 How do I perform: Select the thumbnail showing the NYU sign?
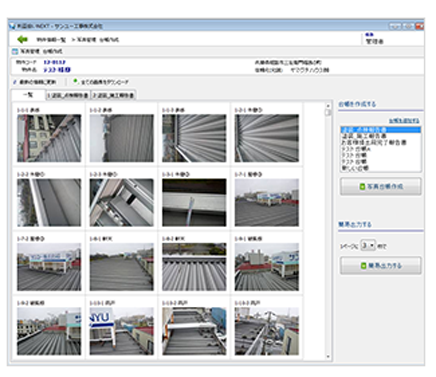tap(122, 331)
